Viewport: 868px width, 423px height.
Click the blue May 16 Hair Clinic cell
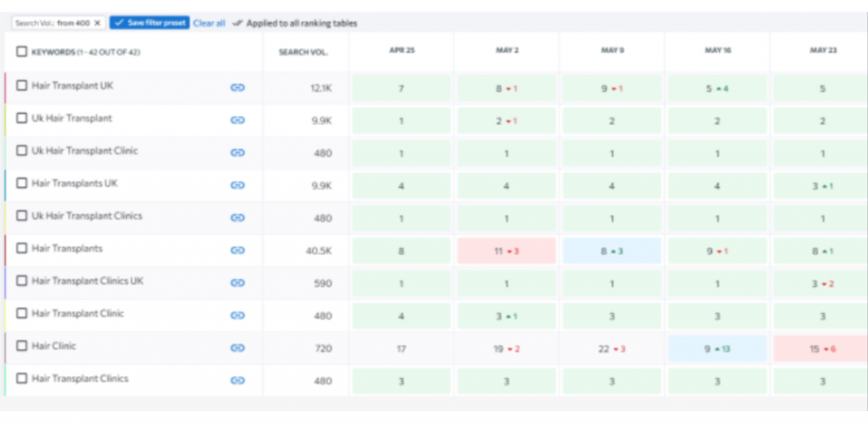(x=717, y=348)
